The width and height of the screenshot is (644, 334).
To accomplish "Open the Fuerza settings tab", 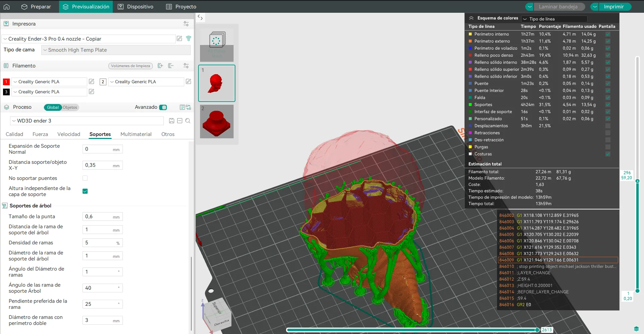I will [x=40, y=134].
